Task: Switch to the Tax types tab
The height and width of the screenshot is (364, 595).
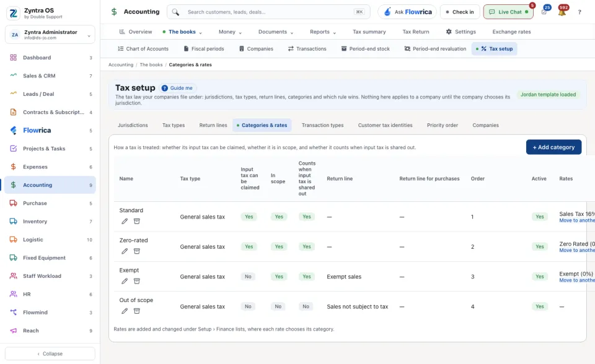Action: 174,125
